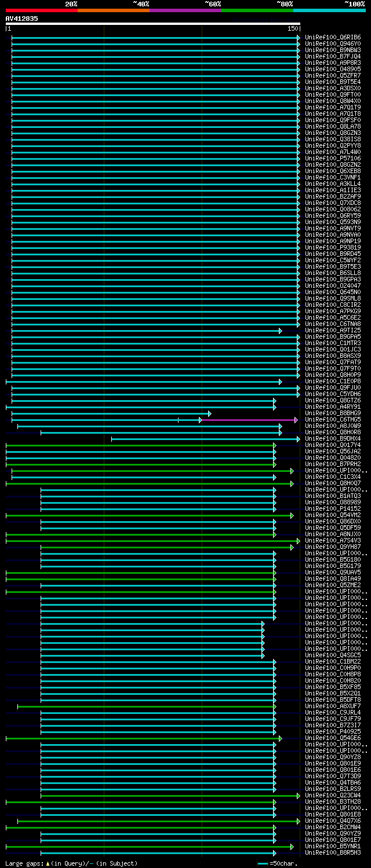Click hit label UniRef100_Q54VM2
The height and width of the screenshot is (868, 371).
(333, 515)
